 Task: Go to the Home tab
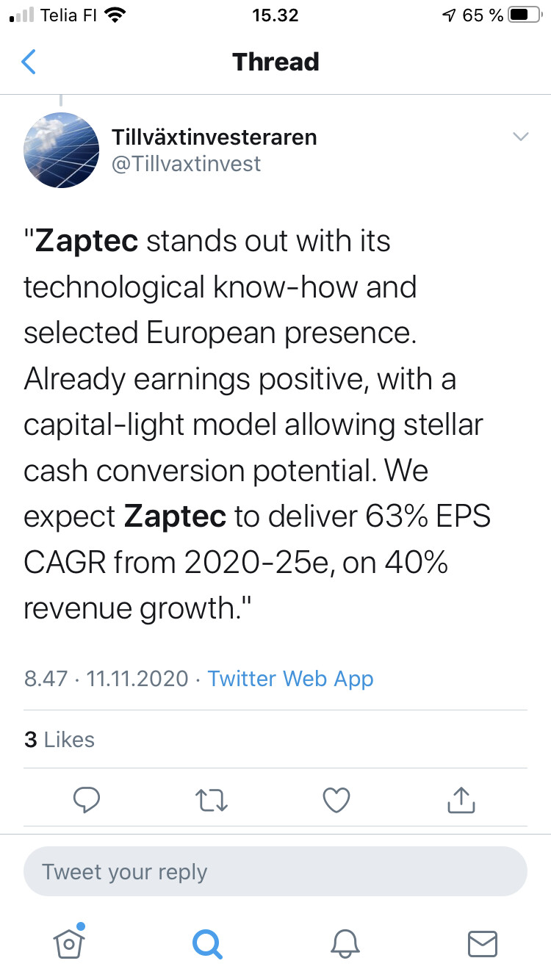click(68, 943)
